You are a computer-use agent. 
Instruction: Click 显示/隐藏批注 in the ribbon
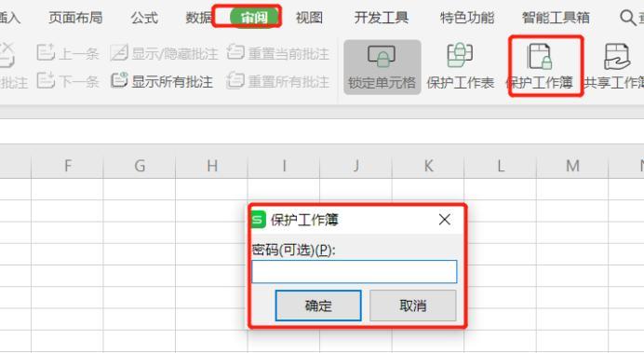click(x=165, y=53)
